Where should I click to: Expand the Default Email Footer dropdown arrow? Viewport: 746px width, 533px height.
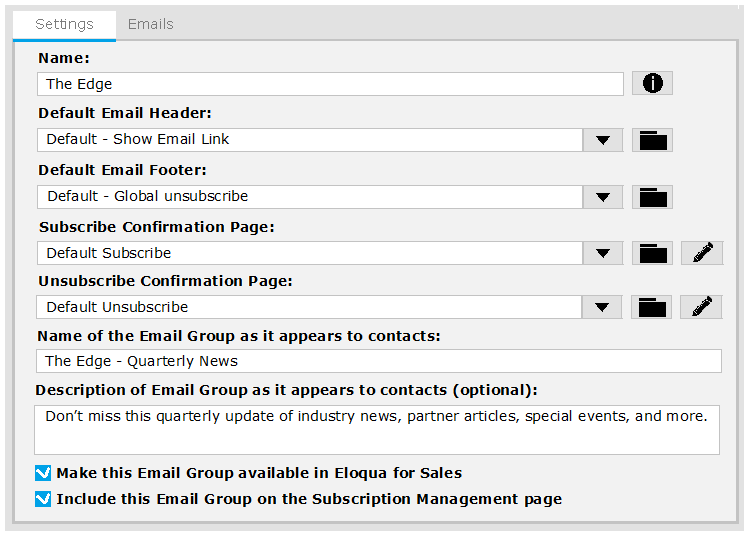pyautogui.click(x=603, y=197)
